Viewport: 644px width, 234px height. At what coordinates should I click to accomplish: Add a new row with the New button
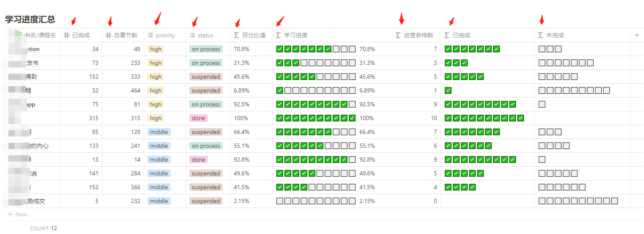(x=17, y=214)
